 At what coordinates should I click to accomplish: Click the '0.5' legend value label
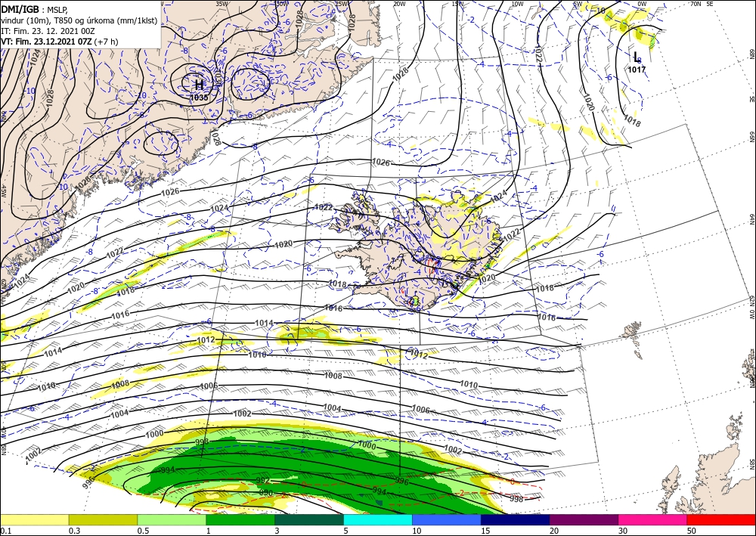143,531
